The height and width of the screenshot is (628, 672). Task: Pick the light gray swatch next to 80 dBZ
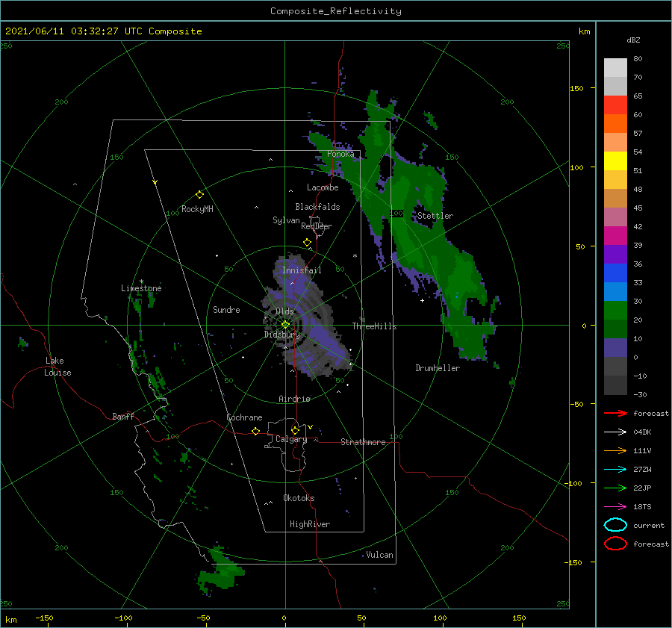(x=615, y=67)
